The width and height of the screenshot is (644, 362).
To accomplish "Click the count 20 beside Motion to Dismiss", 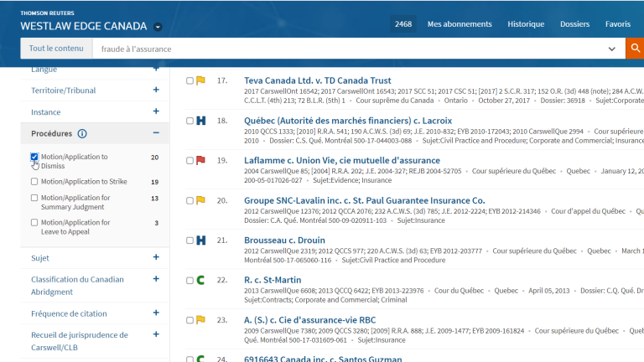I will pos(154,158).
